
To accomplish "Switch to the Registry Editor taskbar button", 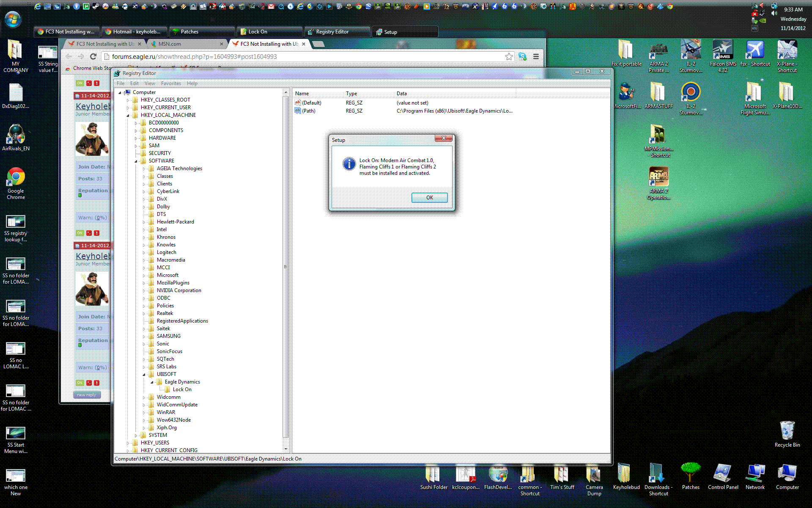I will pyautogui.click(x=337, y=32).
